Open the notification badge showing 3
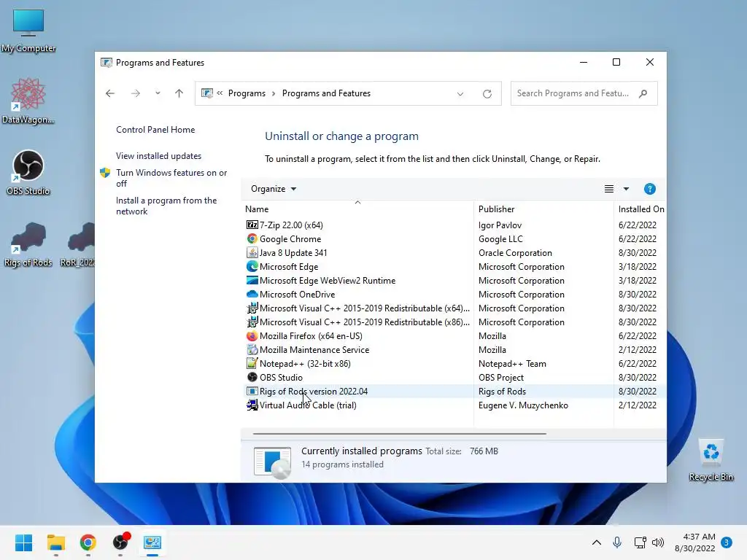This screenshot has height=560, width=747. tap(727, 542)
